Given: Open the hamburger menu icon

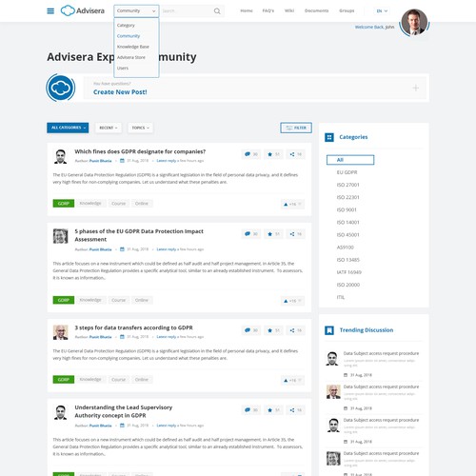Looking at the screenshot, I should point(50,11).
